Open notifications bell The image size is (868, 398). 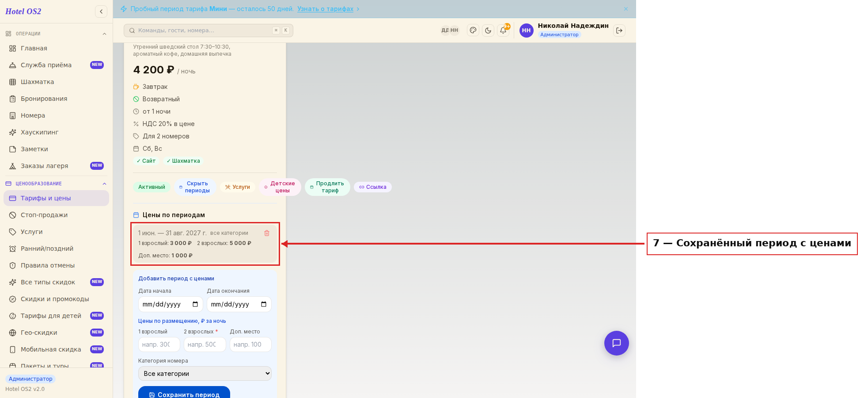click(x=503, y=31)
